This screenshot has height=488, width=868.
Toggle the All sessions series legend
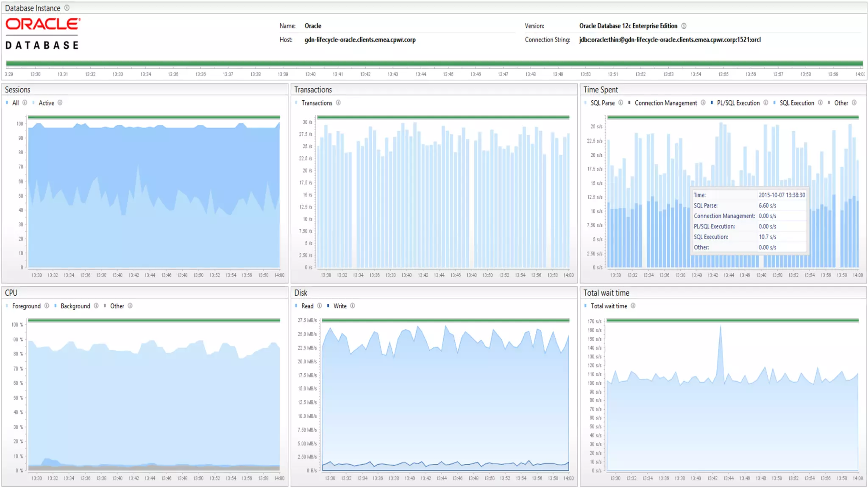tap(15, 103)
